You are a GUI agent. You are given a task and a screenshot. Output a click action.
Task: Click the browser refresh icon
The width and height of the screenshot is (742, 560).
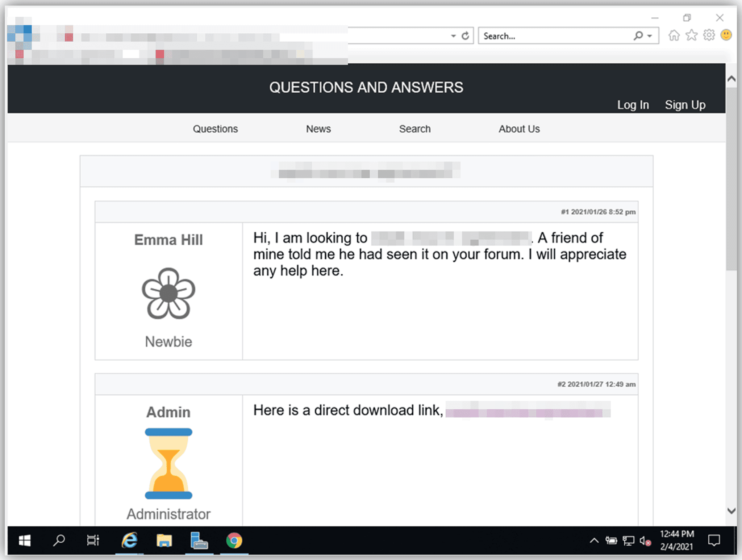coord(466,35)
